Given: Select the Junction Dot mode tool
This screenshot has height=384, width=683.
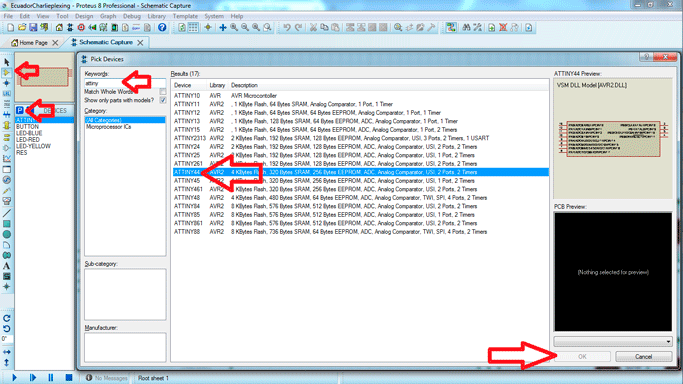Looking at the screenshot, I should click(x=7, y=83).
